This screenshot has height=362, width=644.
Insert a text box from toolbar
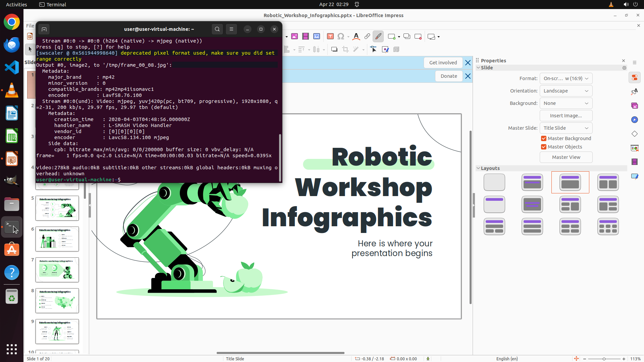point(330,37)
